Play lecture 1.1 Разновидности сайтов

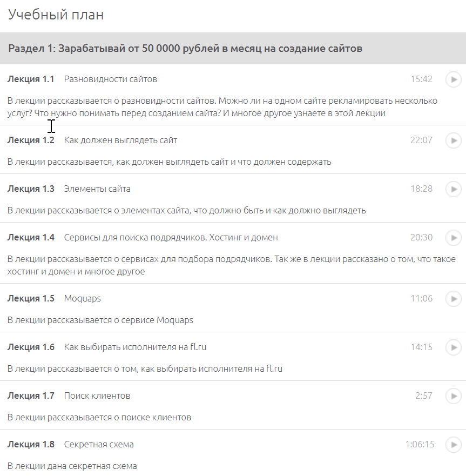[x=453, y=79]
